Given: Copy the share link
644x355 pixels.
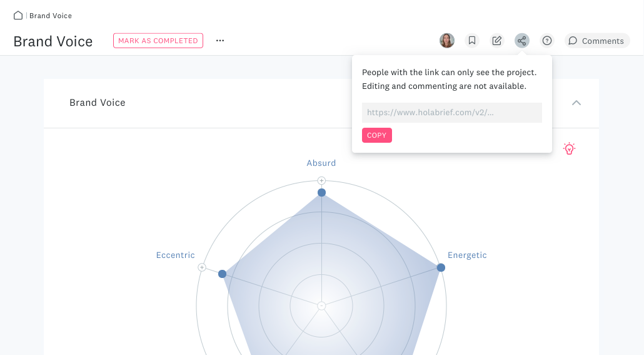Looking at the screenshot, I should coord(377,135).
